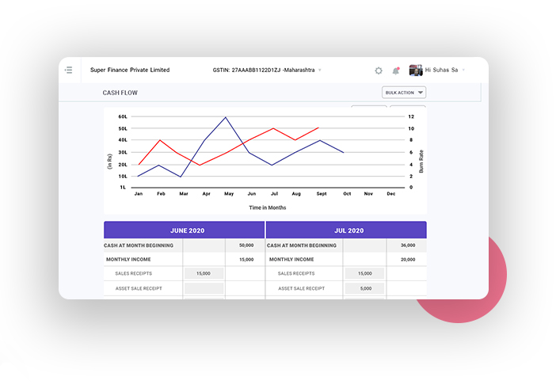Expand the GSTIN Maharashtra dropdown
This screenshot has width=556, height=392.
(x=320, y=70)
